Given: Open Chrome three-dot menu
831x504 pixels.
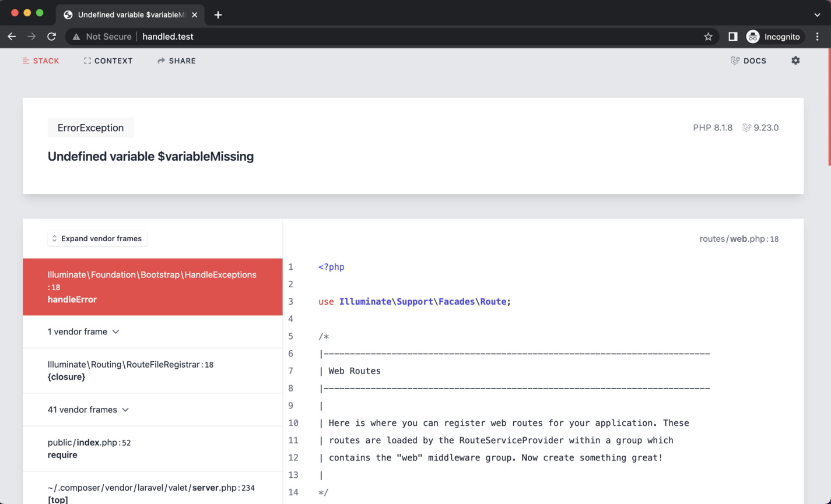Looking at the screenshot, I should click(x=817, y=37).
